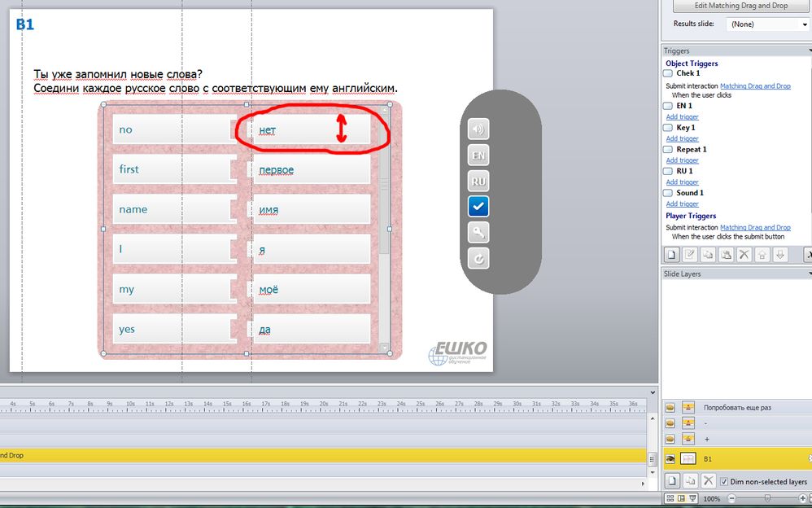Select the Chek 1 object icon in Triggers
The image size is (812, 508).
point(668,73)
